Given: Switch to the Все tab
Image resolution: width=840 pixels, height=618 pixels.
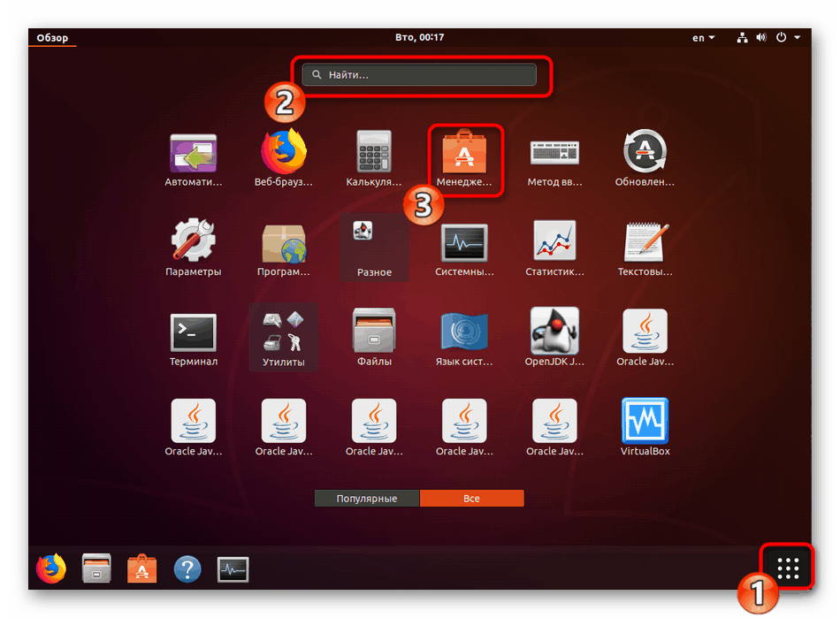Looking at the screenshot, I should point(471,499).
